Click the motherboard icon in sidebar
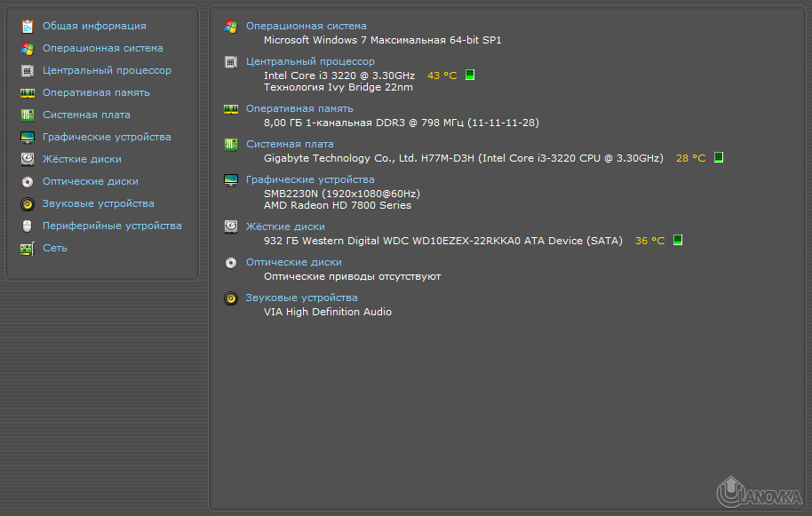Screen dimensions: 812x516 pyautogui.click(x=28, y=115)
